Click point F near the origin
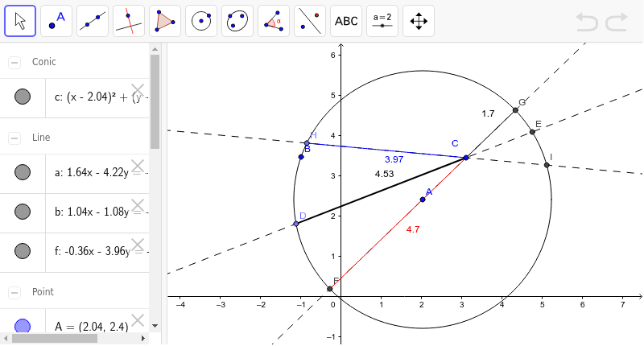Screen dimensions: 644x346 [329, 289]
